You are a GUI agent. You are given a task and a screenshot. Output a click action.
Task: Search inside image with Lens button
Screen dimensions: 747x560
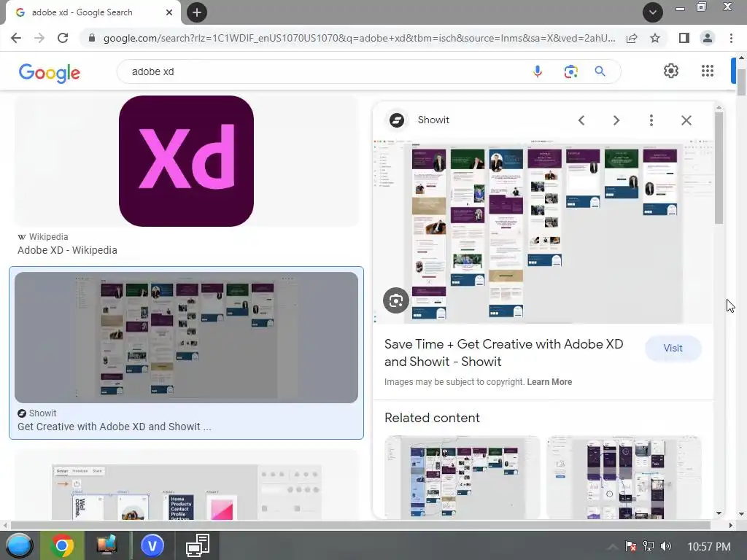point(396,300)
